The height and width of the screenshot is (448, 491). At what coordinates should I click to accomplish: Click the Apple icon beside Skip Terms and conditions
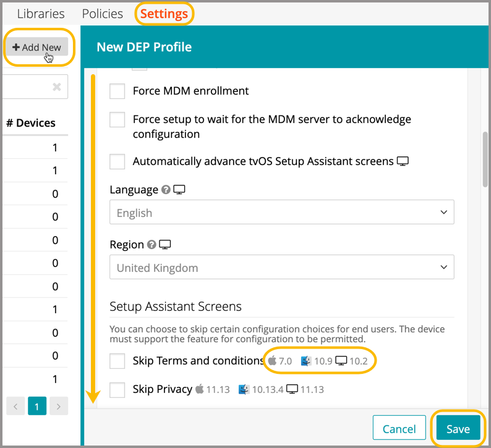[x=272, y=361]
